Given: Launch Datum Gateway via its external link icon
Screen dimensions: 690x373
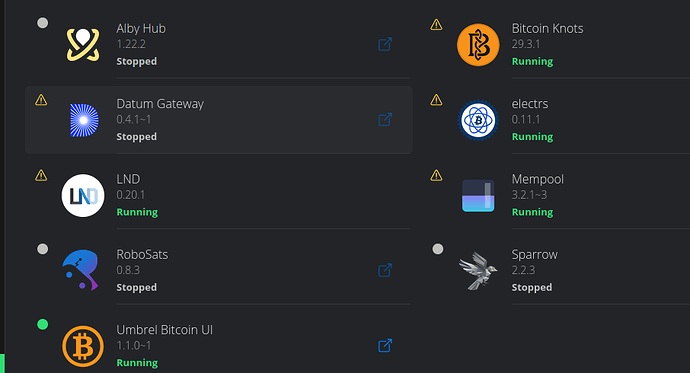Looking at the screenshot, I should point(385,120).
